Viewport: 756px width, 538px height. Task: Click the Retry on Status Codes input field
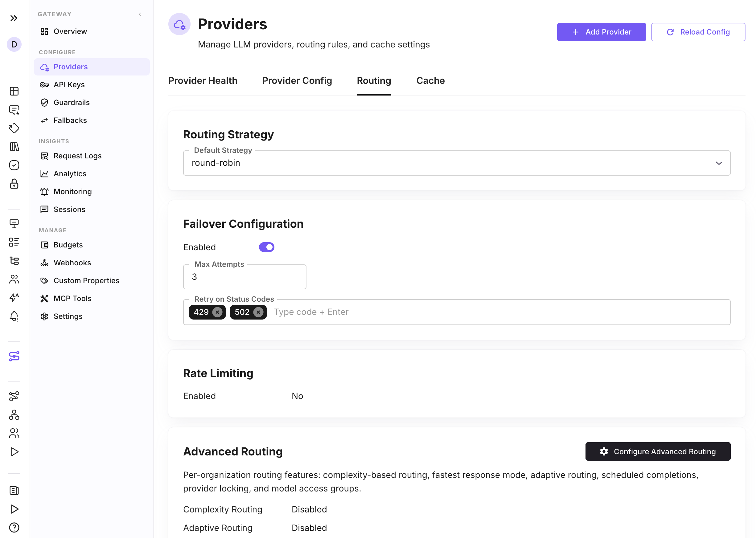[x=398, y=312]
